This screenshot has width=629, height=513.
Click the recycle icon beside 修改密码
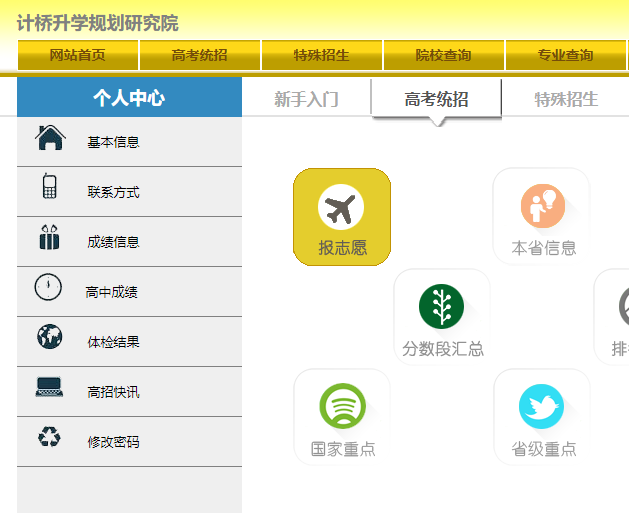click(x=49, y=436)
